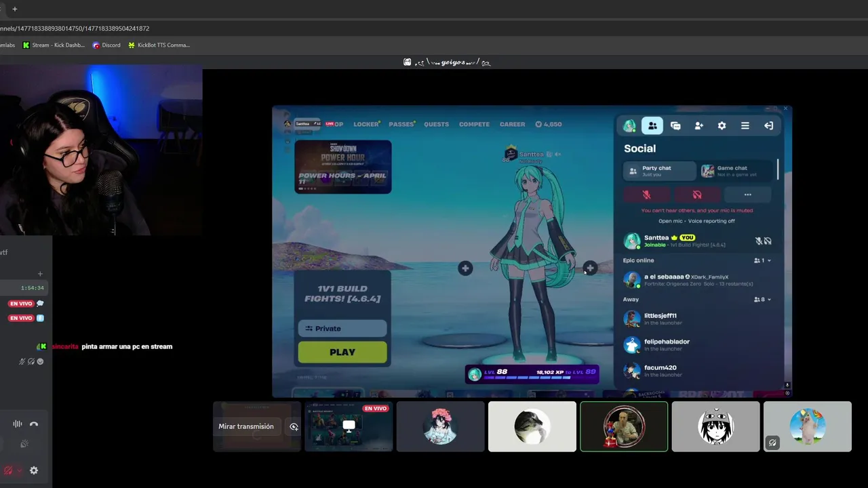Select participant tile with colorful cat avatar
Viewport: 868px width, 488px height.
[x=808, y=426]
